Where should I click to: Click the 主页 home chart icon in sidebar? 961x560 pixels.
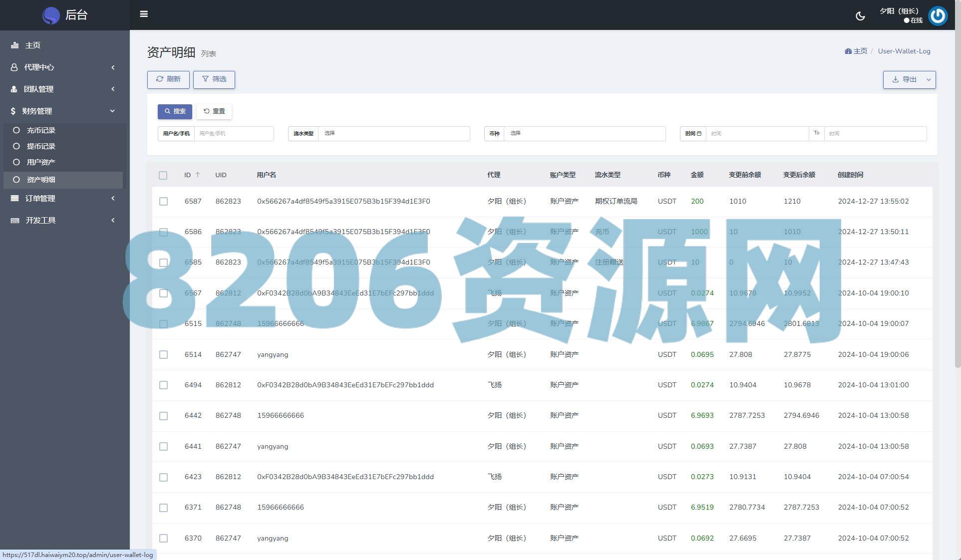15,45
